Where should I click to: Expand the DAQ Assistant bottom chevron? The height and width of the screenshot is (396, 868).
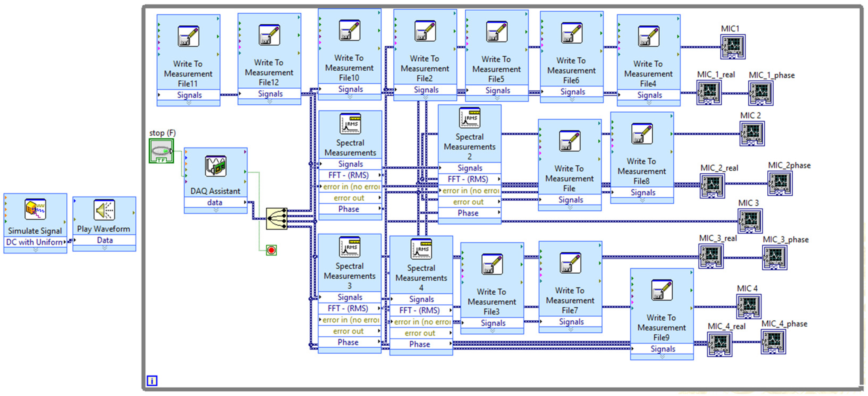pyautogui.click(x=216, y=210)
